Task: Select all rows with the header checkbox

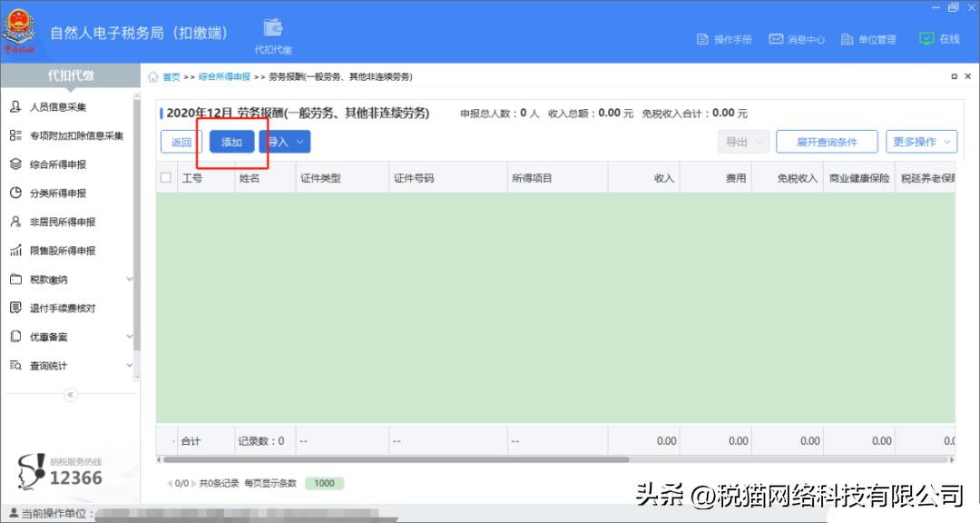Action: 165,177
